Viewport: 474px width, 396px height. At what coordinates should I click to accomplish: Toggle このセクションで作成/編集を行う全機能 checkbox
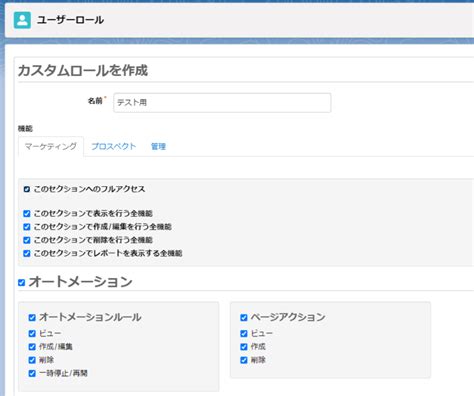pyautogui.click(x=27, y=227)
